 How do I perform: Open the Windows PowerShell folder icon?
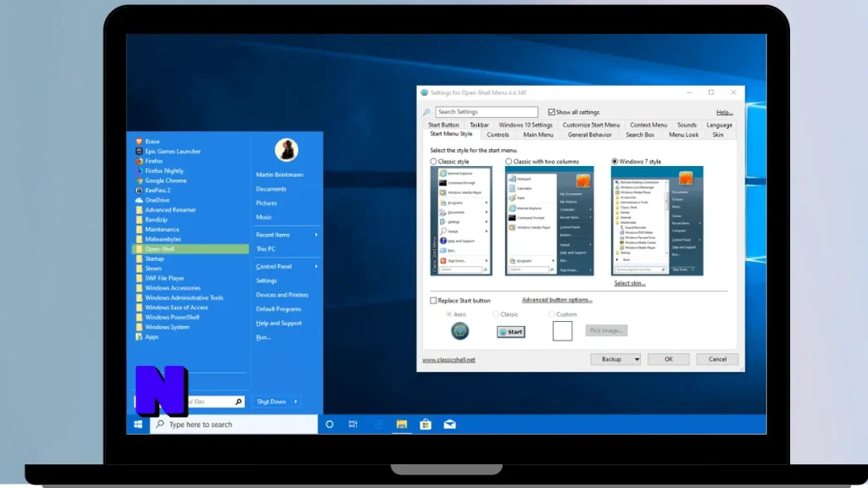pyautogui.click(x=139, y=317)
